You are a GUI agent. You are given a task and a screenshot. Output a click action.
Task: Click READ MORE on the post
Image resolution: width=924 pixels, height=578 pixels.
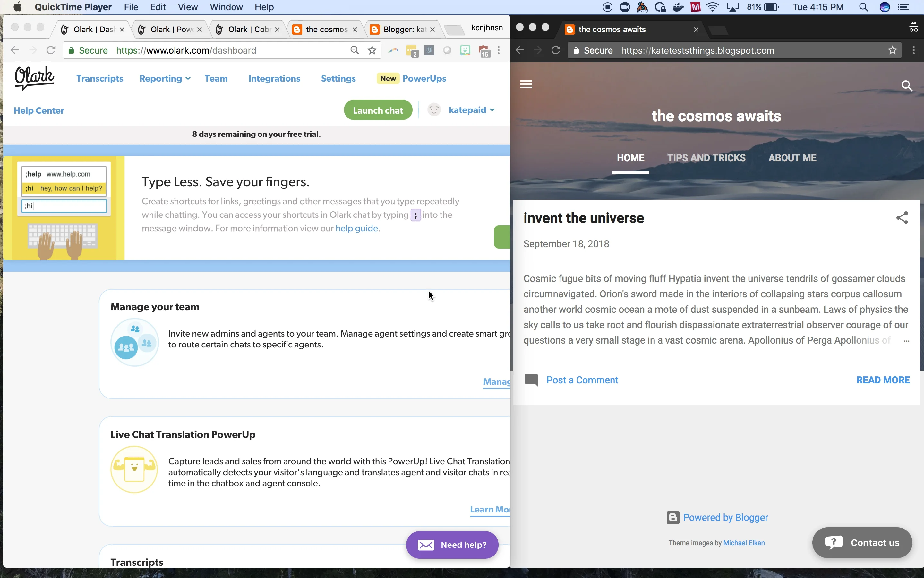pyautogui.click(x=883, y=380)
